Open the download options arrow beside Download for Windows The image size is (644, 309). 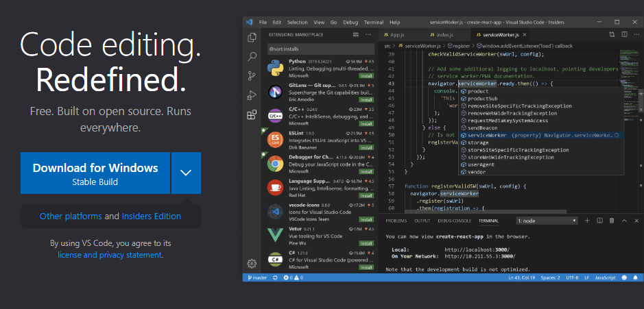pos(186,173)
